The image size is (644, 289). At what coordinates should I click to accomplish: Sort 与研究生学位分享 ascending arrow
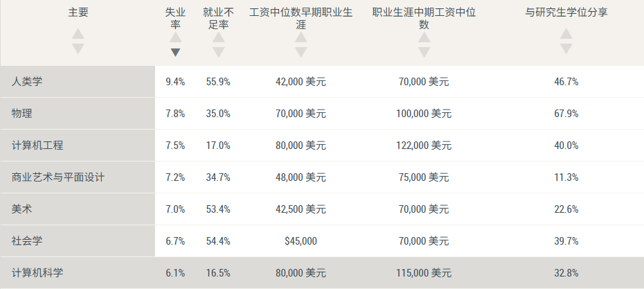coord(566,34)
